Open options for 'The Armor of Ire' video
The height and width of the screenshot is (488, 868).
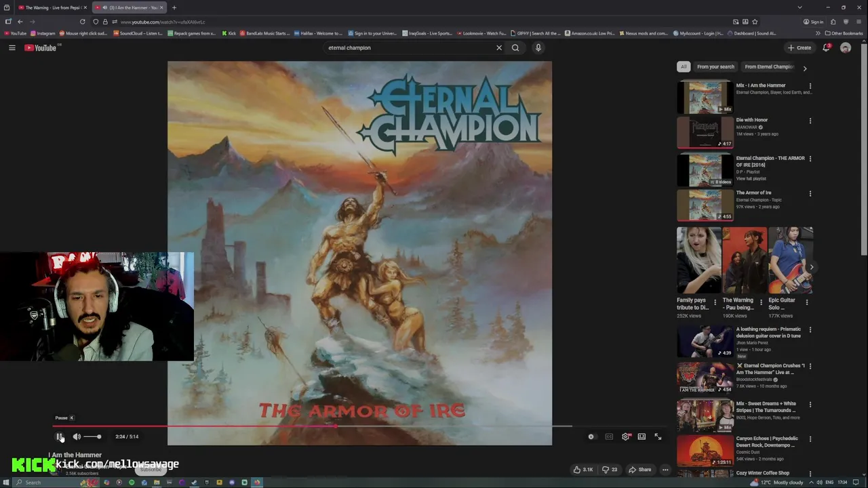810,193
